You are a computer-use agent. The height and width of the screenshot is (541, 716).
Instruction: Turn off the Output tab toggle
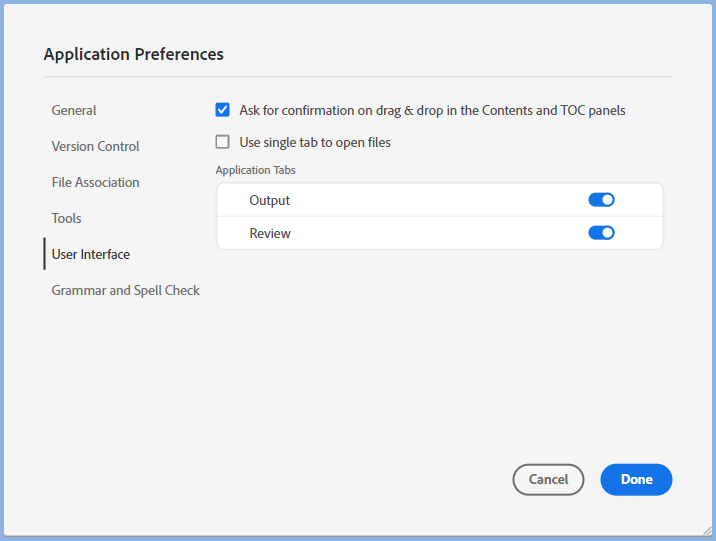(601, 200)
